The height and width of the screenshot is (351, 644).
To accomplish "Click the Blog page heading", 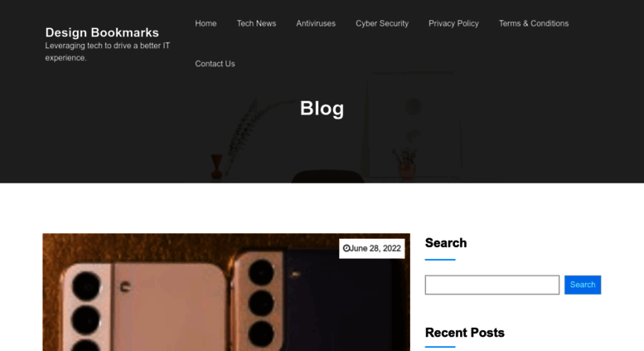I will (322, 108).
